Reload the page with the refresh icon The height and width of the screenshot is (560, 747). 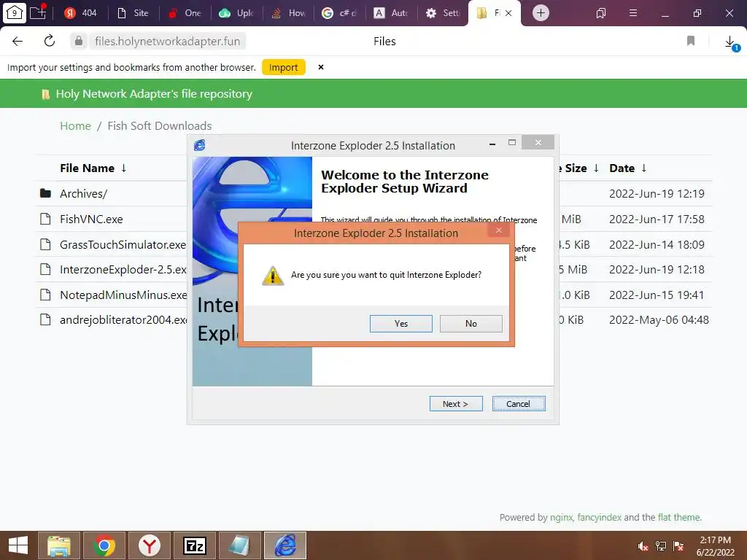50,41
